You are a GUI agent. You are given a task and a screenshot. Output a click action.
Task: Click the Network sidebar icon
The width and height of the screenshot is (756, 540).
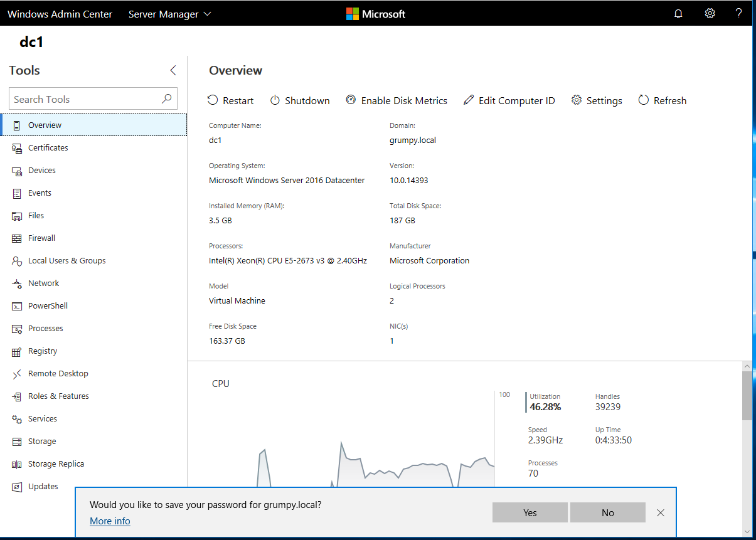tap(17, 283)
